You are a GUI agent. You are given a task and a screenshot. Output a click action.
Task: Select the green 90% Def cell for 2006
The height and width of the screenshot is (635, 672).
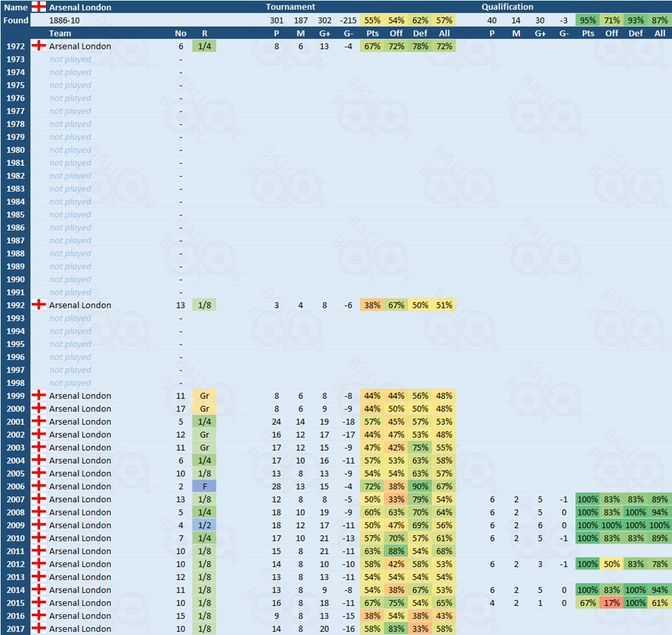pyautogui.click(x=420, y=487)
